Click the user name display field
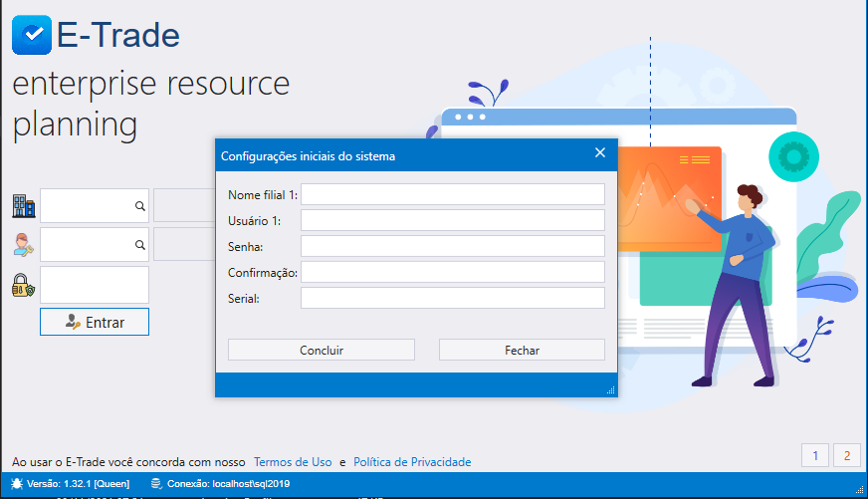868x499 pixels. click(184, 244)
